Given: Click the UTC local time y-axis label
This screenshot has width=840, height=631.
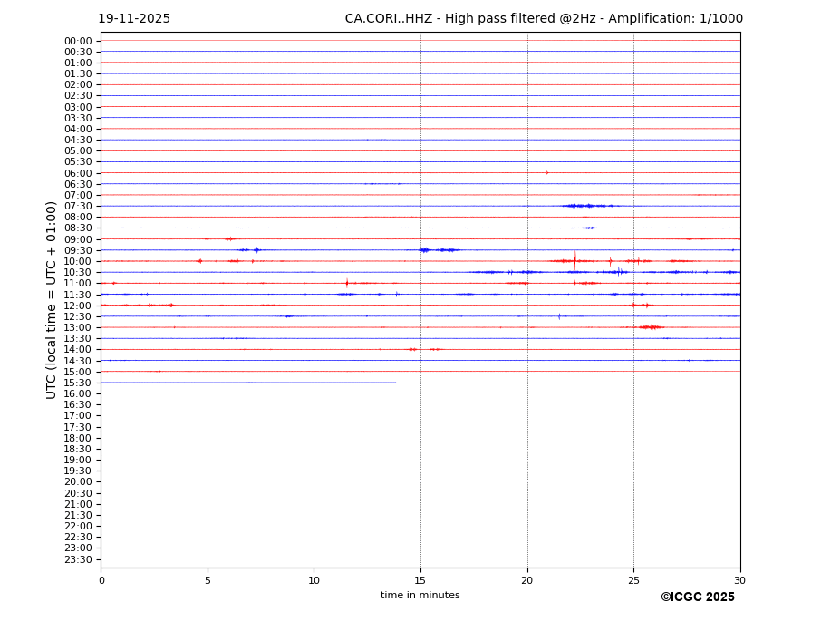Looking at the screenshot, I should [x=53, y=300].
